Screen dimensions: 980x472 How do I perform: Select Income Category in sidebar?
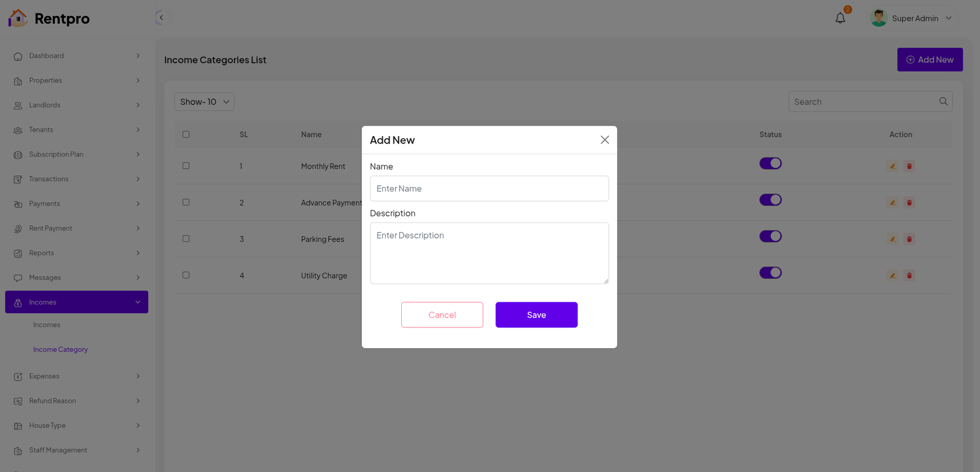click(60, 349)
